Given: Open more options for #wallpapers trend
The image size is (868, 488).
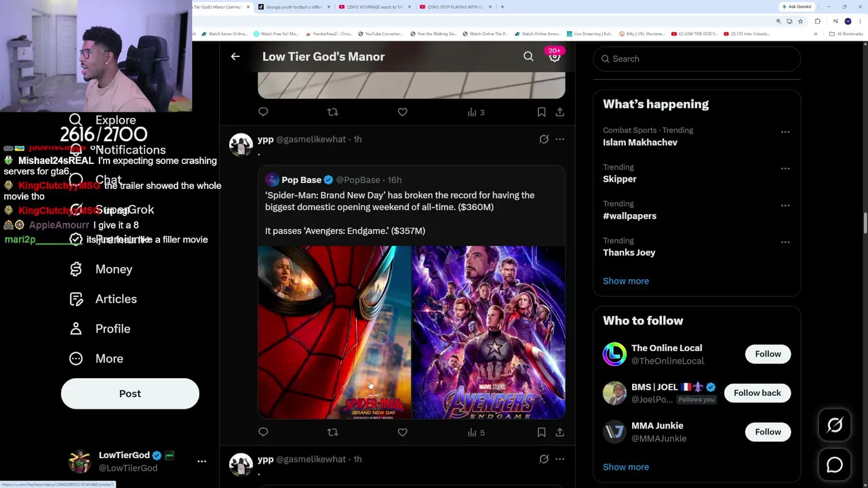Looking at the screenshot, I should point(785,205).
